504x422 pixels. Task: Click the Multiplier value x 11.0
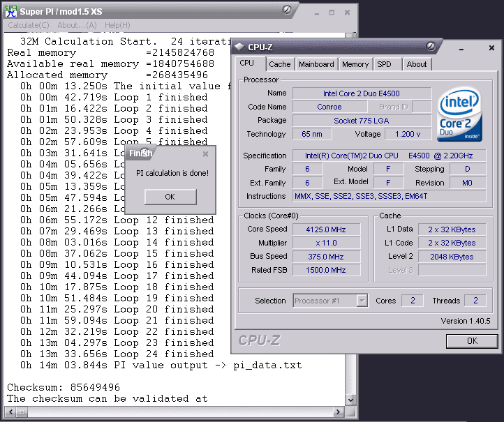[326, 243]
